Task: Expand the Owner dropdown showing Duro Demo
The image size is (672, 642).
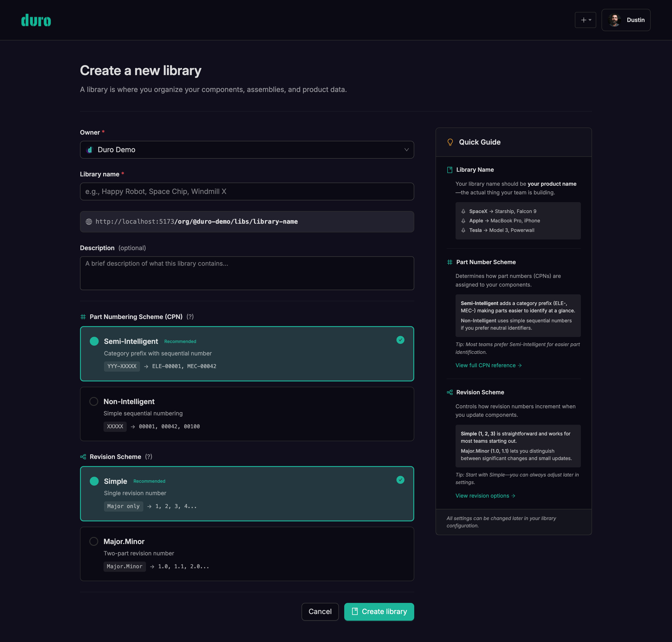Action: click(246, 150)
